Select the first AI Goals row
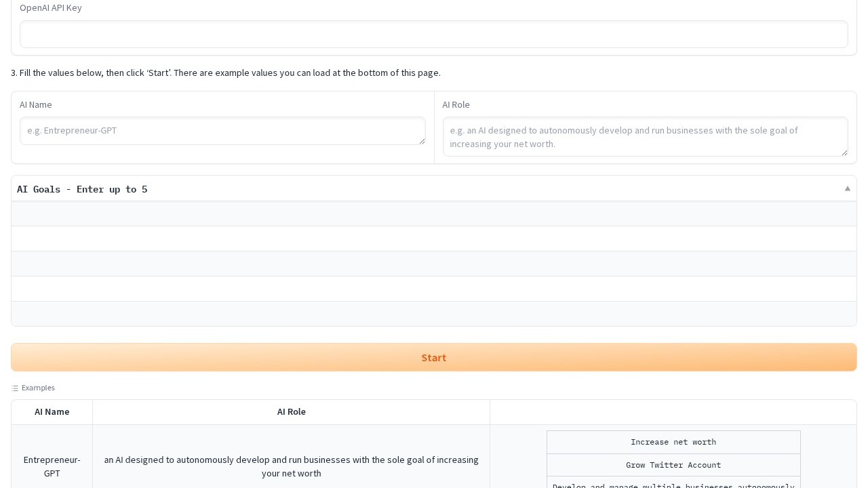 click(433, 213)
